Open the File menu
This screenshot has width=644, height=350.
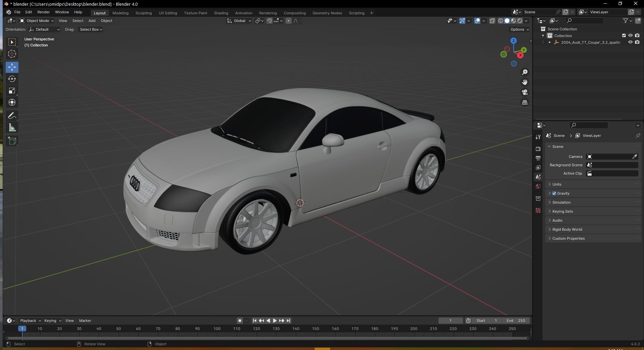[x=17, y=12]
